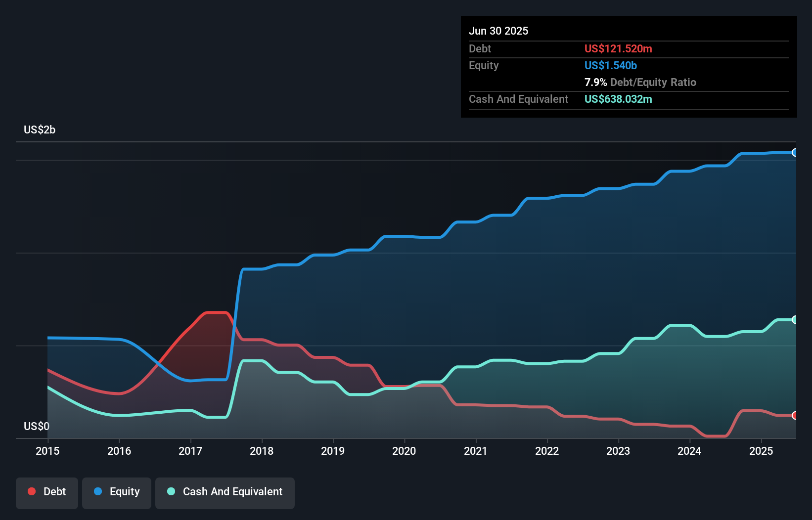The width and height of the screenshot is (812, 520).
Task: Toggle visibility of the Equity series
Action: 116,492
